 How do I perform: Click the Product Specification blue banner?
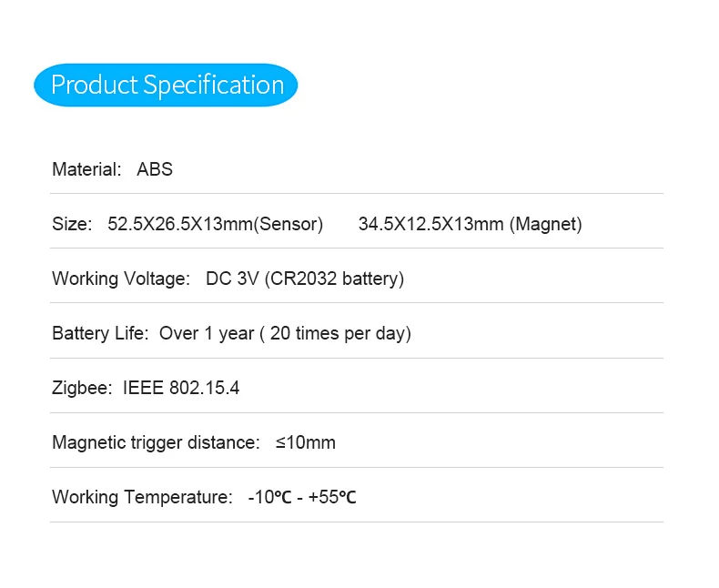(166, 85)
